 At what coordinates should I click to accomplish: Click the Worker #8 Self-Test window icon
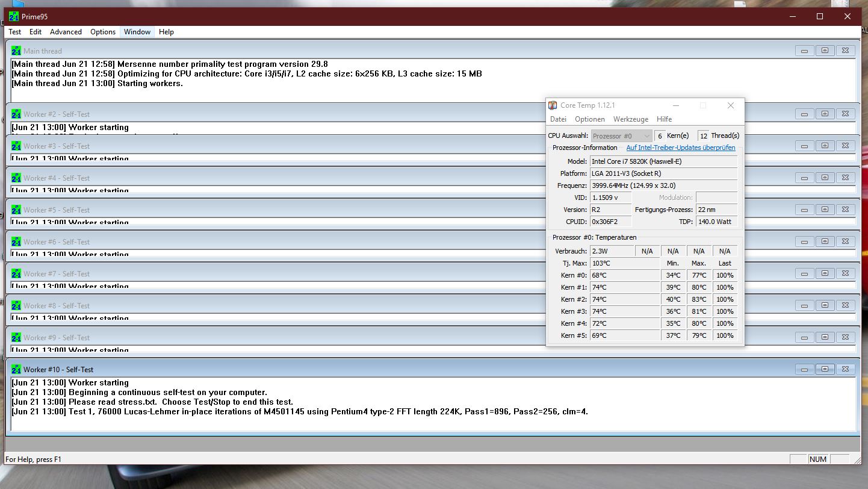coord(16,305)
